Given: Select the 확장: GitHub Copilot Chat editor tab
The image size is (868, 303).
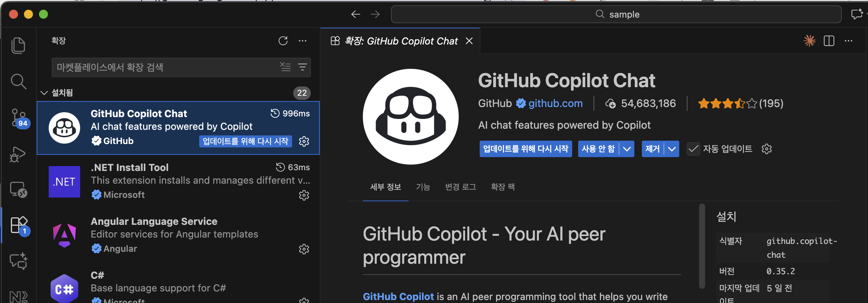Looking at the screenshot, I should (400, 41).
